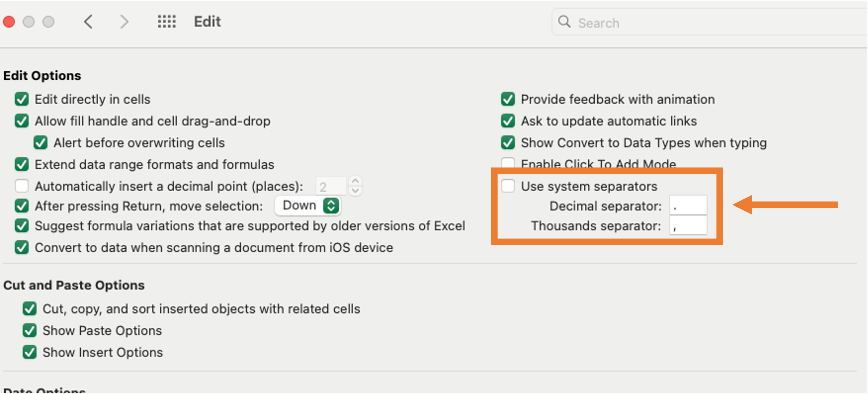Turn off Alert before overwriting cells
The width and height of the screenshot is (868, 394).
click(x=41, y=143)
